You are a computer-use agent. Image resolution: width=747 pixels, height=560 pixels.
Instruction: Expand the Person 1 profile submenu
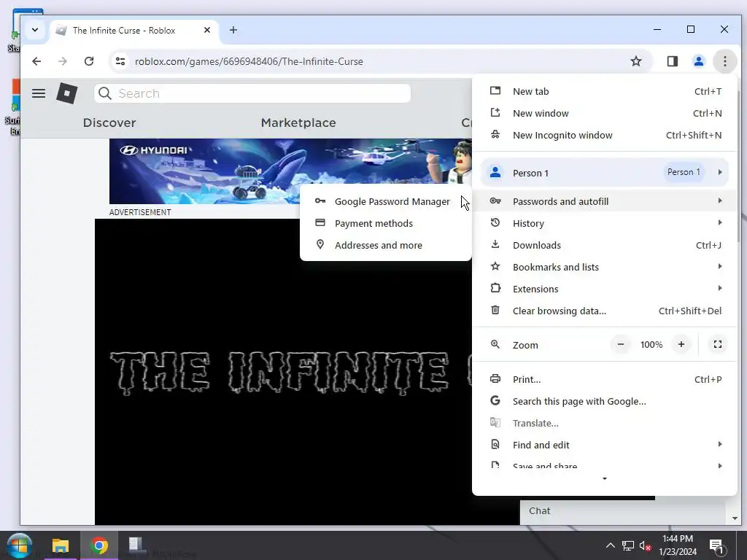(x=605, y=172)
